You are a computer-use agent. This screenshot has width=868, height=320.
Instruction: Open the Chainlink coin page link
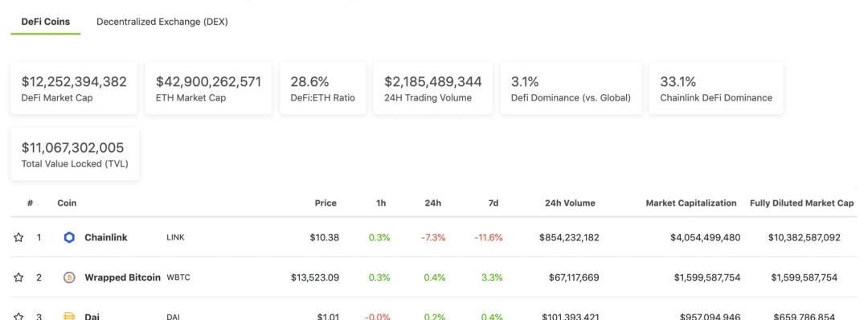click(x=106, y=237)
